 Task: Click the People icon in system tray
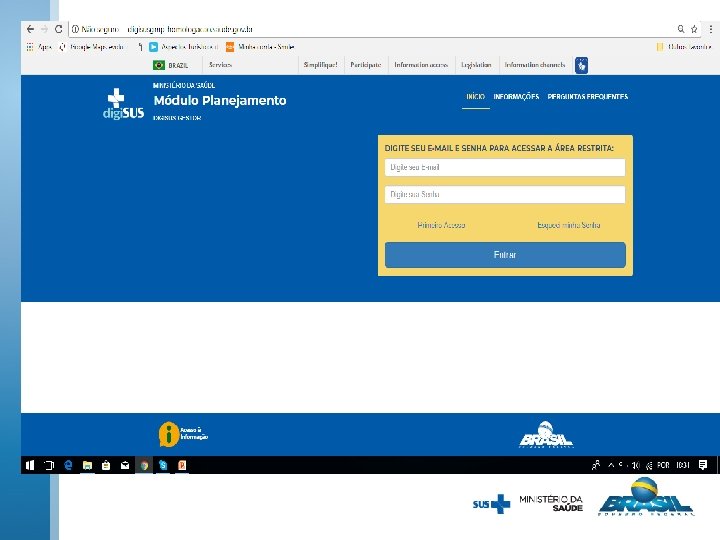(x=596, y=465)
